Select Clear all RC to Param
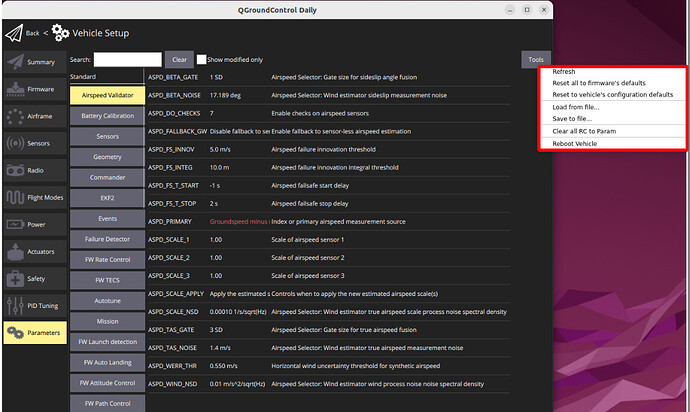 pos(584,131)
